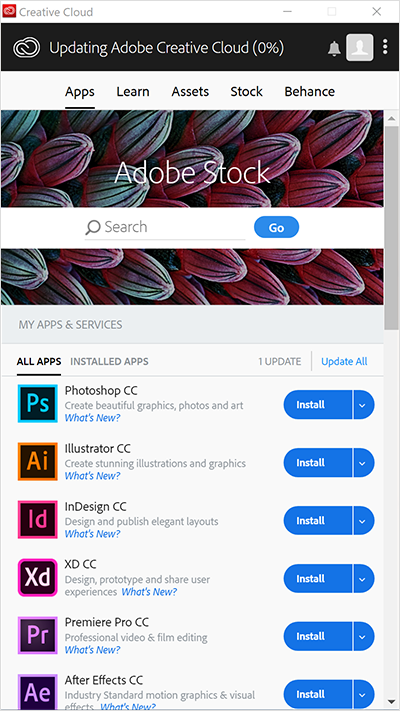Switch to the Learn tab
This screenshot has height=711, width=400.
pos(133,92)
